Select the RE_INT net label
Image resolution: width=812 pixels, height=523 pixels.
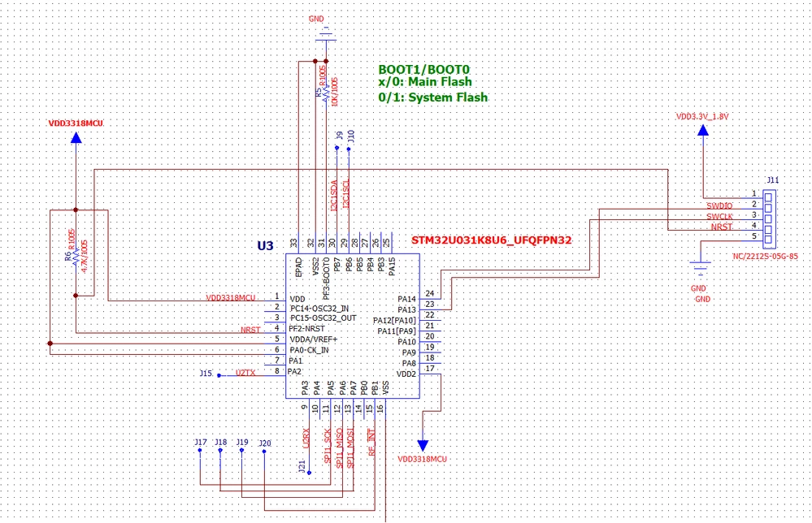(x=371, y=443)
